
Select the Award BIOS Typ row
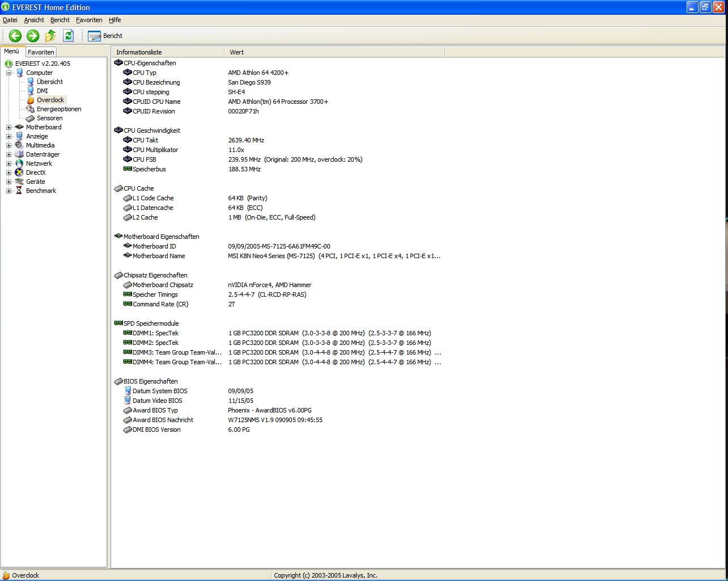[x=278, y=410]
